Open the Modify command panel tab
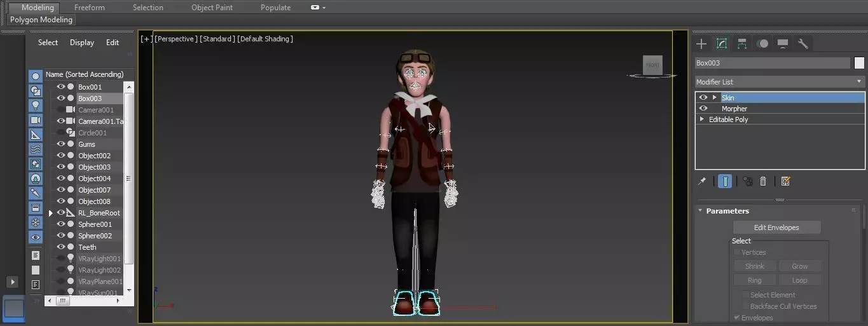The width and height of the screenshot is (868, 326). tap(722, 43)
